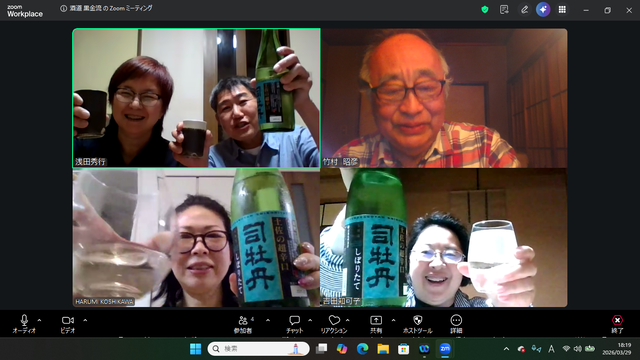This screenshot has width=640, height=360.
Task: Change view layout via grid icon
Action: tap(562, 9)
